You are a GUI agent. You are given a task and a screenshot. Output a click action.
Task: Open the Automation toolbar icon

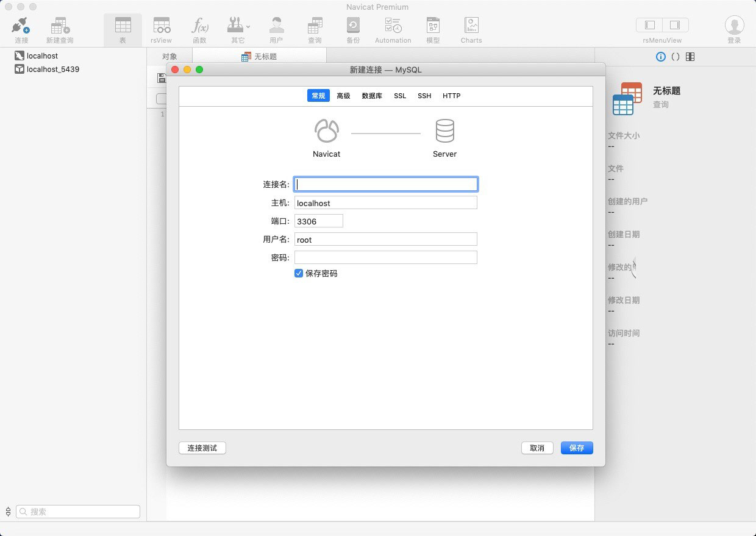click(x=393, y=25)
